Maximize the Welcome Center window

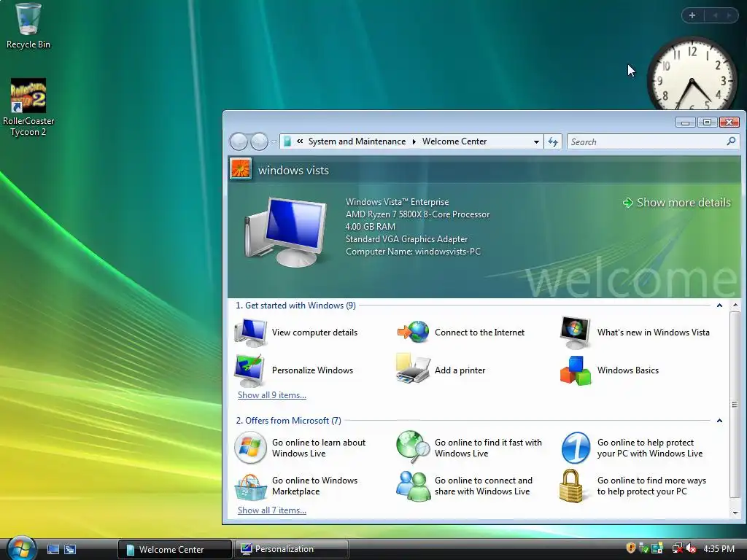707,122
